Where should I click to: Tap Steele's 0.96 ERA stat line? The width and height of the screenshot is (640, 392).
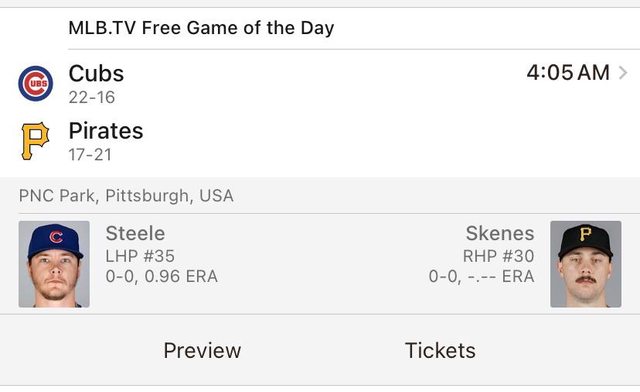point(162,276)
